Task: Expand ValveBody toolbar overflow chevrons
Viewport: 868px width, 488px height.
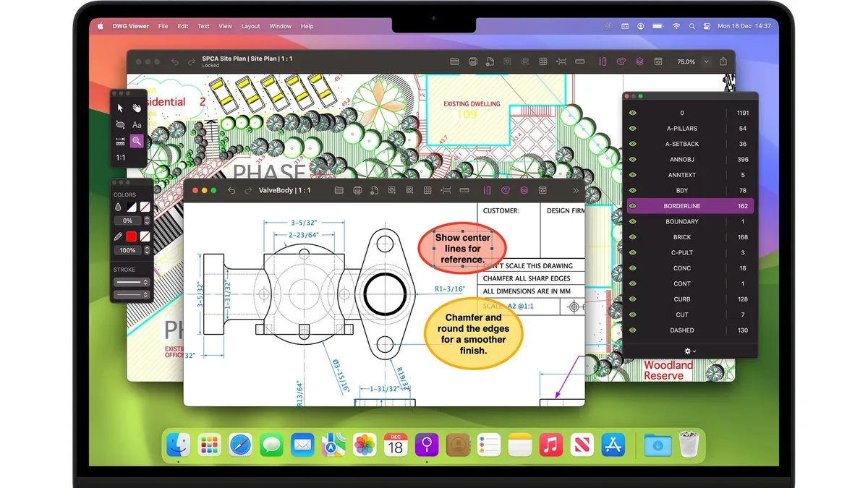Action: [x=576, y=190]
